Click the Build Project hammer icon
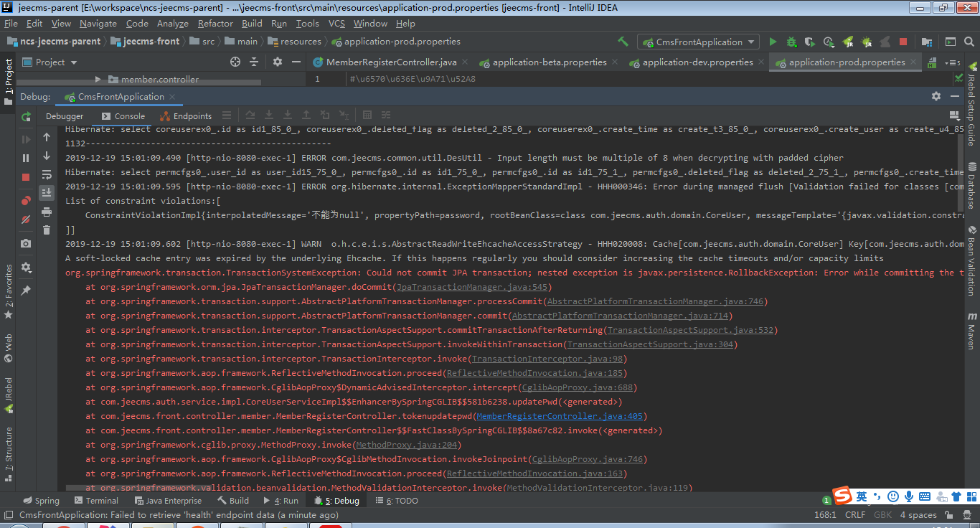 623,42
